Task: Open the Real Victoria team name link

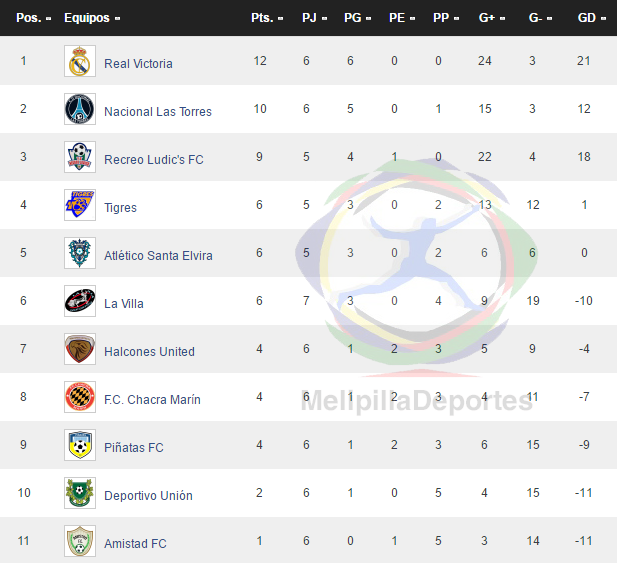Action: tap(138, 63)
